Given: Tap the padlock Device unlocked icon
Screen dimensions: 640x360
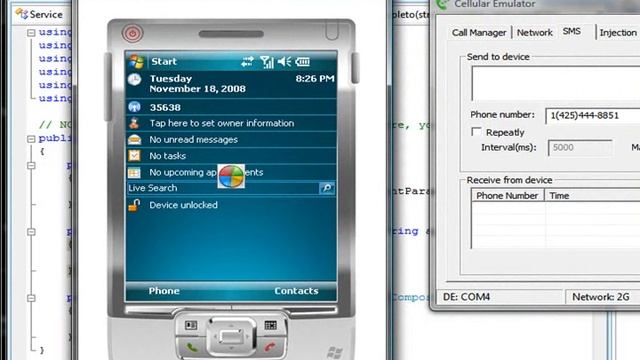Looking at the screenshot, I should (134, 205).
